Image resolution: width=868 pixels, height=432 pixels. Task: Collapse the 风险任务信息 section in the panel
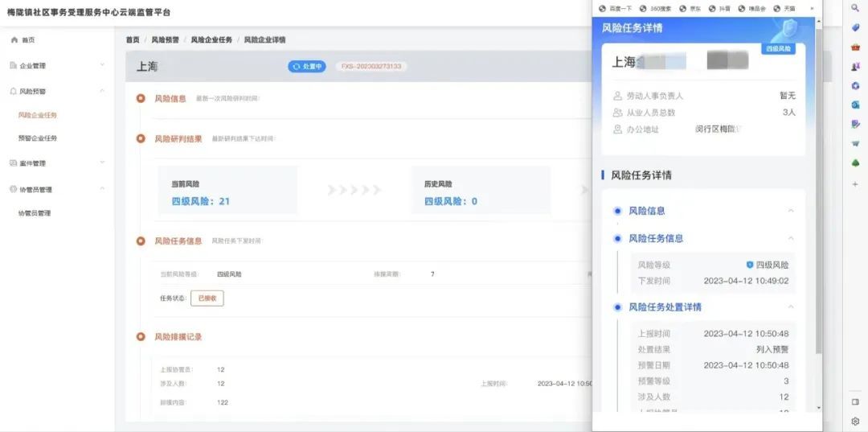coord(791,238)
